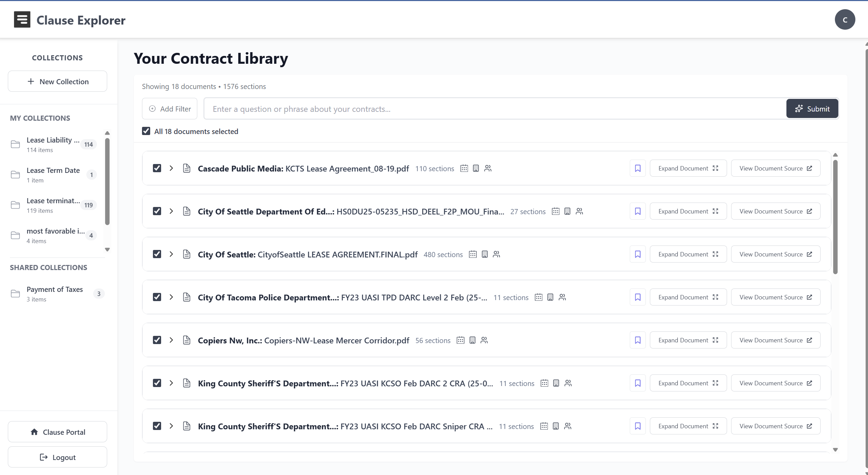Click the New Collection button
This screenshot has height=475, width=868.
tap(57, 81)
